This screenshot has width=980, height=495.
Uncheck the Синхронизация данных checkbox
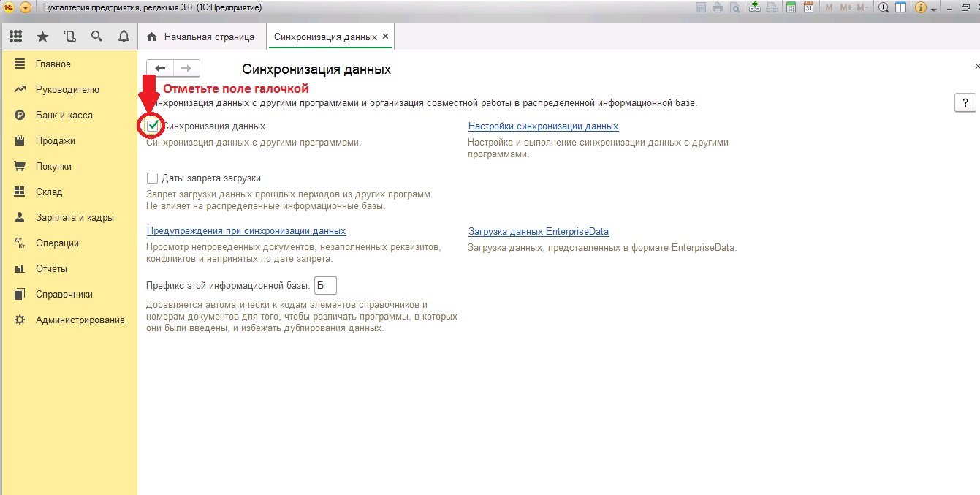point(152,126)
